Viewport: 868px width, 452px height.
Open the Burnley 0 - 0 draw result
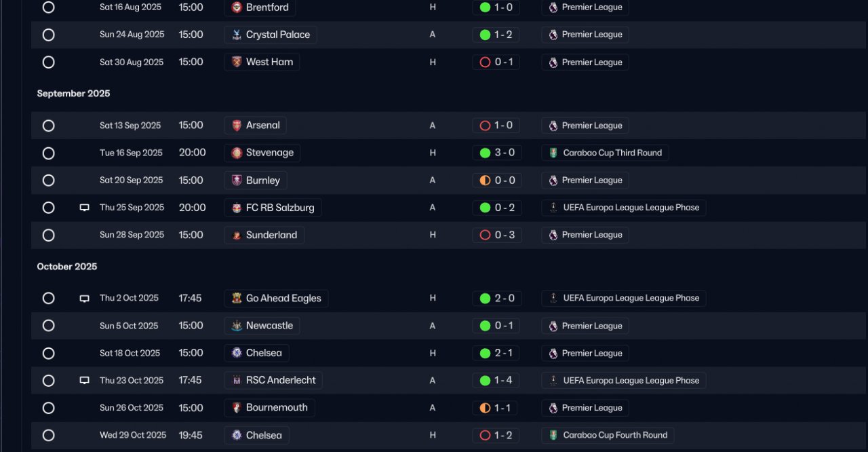[497, 181]
